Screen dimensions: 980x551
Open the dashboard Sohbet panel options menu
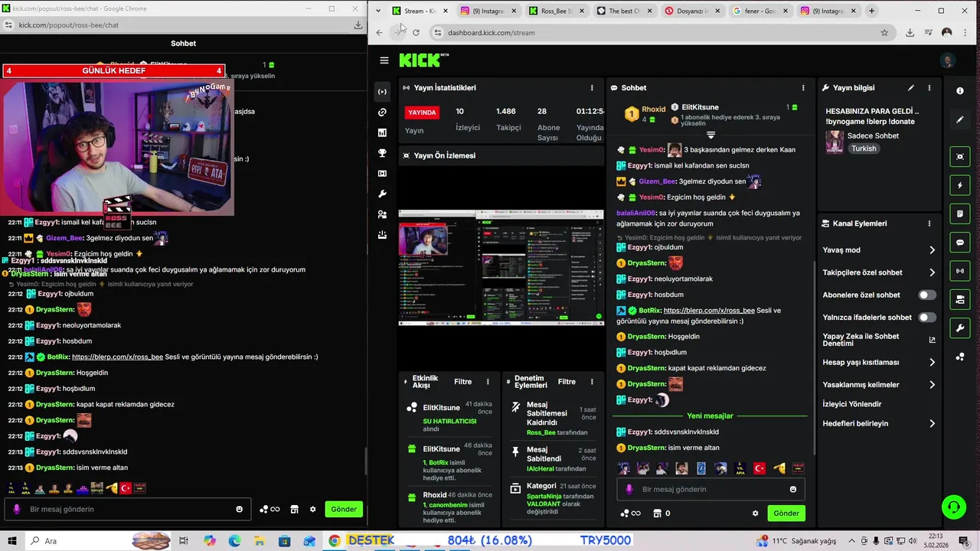pyautogui.click(x=803, y=88)
